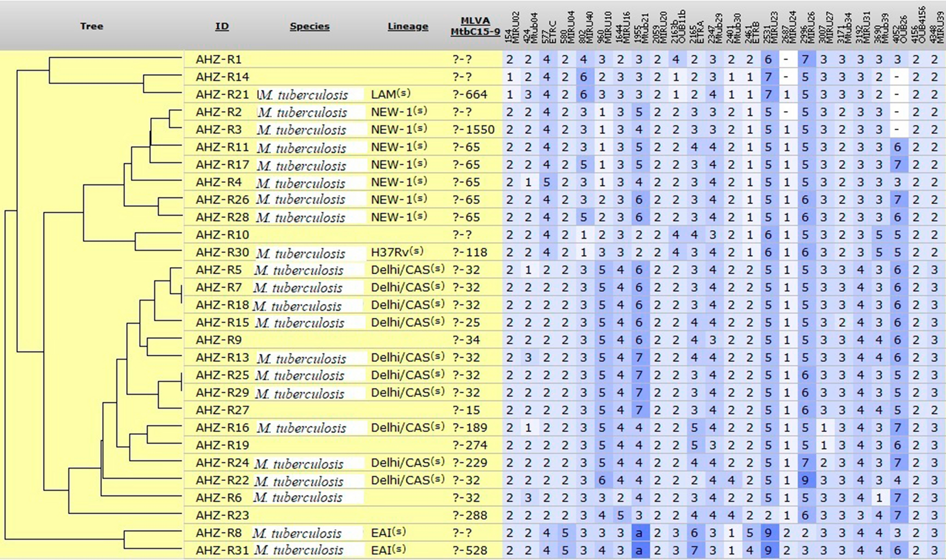Viewport: 946px width, 560px height.
Task: Sort by the Species column header
Action: (x=310, y=26)
